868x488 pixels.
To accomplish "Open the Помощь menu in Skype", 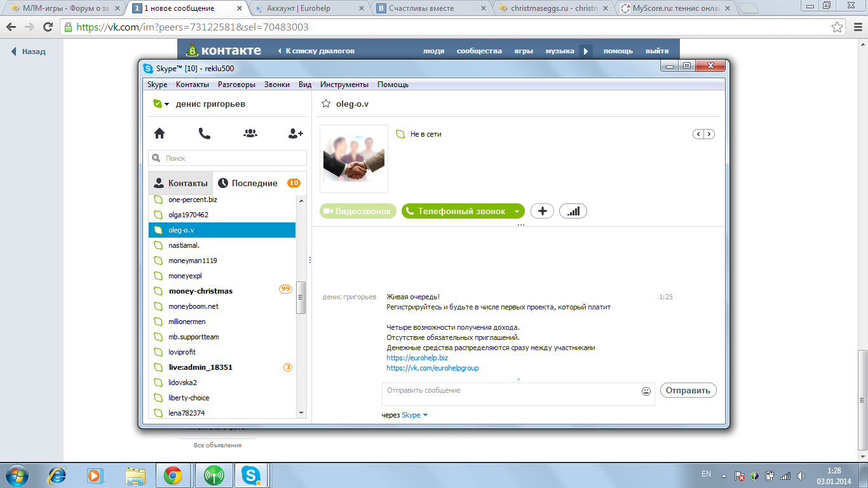I will pos(393,85).
